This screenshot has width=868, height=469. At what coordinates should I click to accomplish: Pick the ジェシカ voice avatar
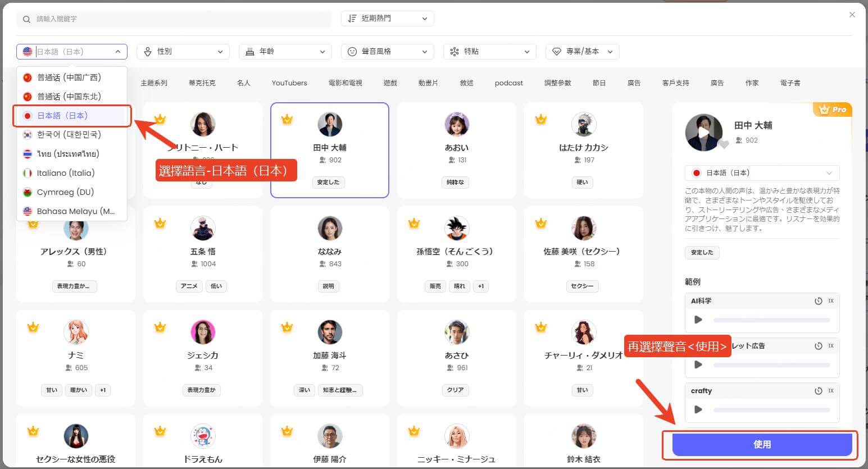[203, 333]
